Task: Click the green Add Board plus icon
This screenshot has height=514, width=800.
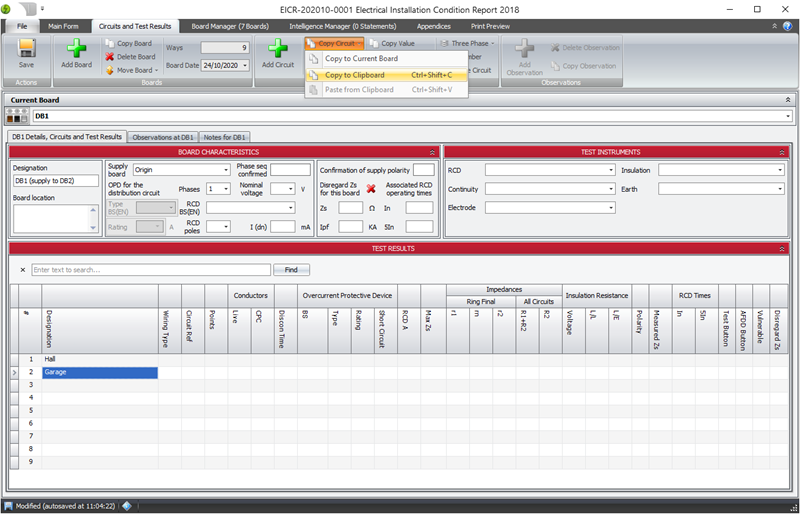Action: pos(77,49)
